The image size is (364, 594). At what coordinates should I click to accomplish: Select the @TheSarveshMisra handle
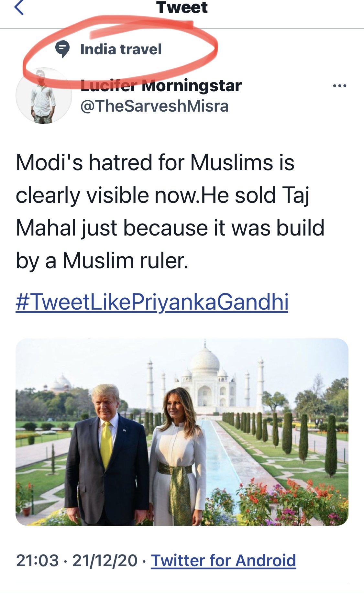154,106
